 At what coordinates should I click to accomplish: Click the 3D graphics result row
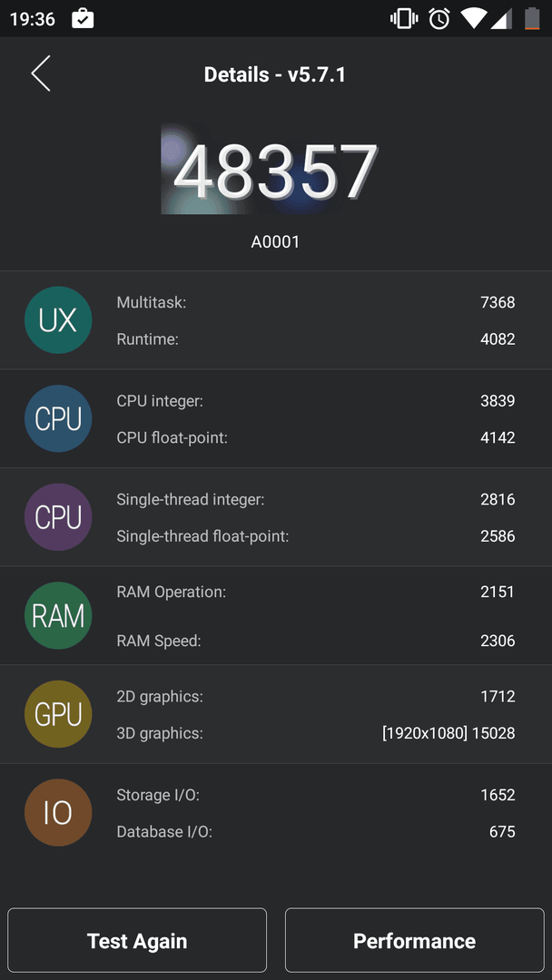316,732
